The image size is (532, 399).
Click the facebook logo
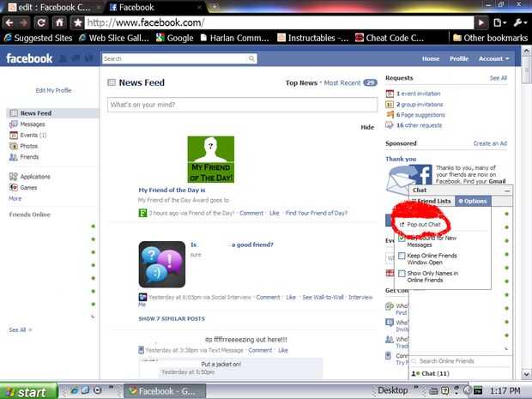coord(29,58)
